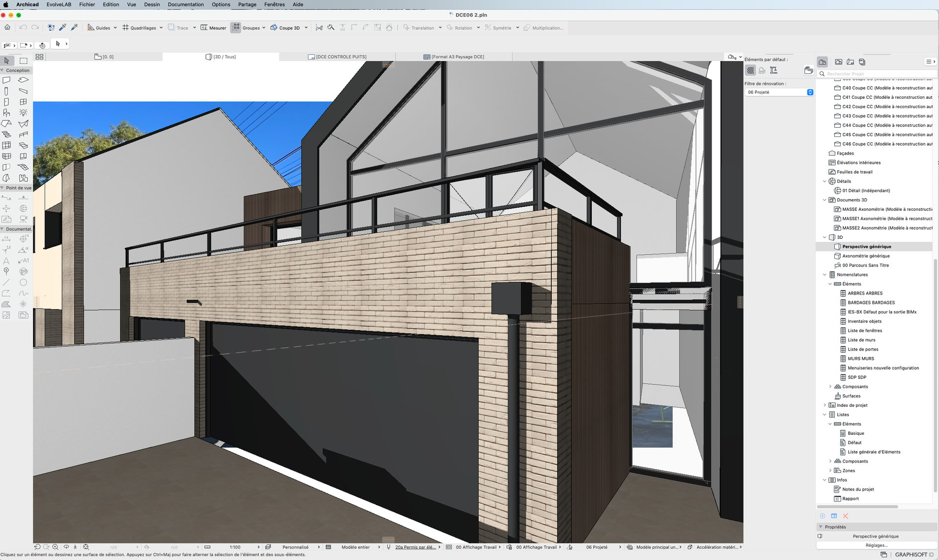Select the Door tool
This screenshot has width=939, height=560.
pyautogui.click(x=6, y=102)
